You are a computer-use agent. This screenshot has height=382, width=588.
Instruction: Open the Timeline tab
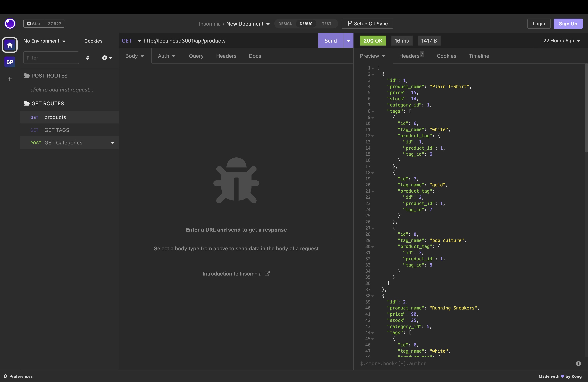pos(479,56)
